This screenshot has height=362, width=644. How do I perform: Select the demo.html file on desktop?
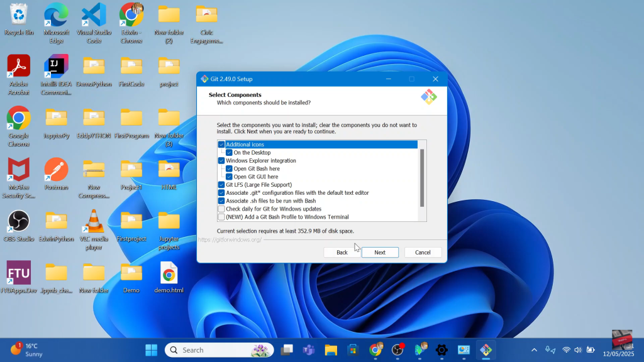(169, 274)
